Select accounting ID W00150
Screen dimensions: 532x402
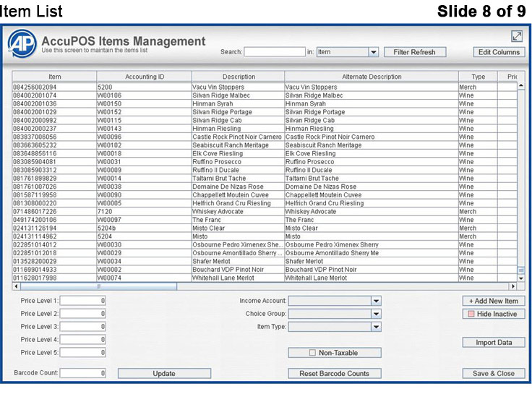point(144,104)
